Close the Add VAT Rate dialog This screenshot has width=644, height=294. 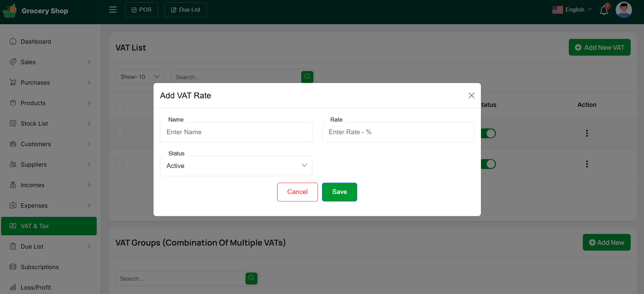pyautogui.click(x=471, y=96)
